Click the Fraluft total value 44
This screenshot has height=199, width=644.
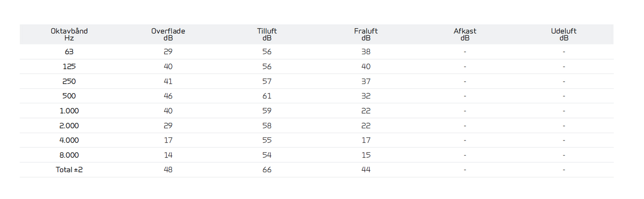366,170
